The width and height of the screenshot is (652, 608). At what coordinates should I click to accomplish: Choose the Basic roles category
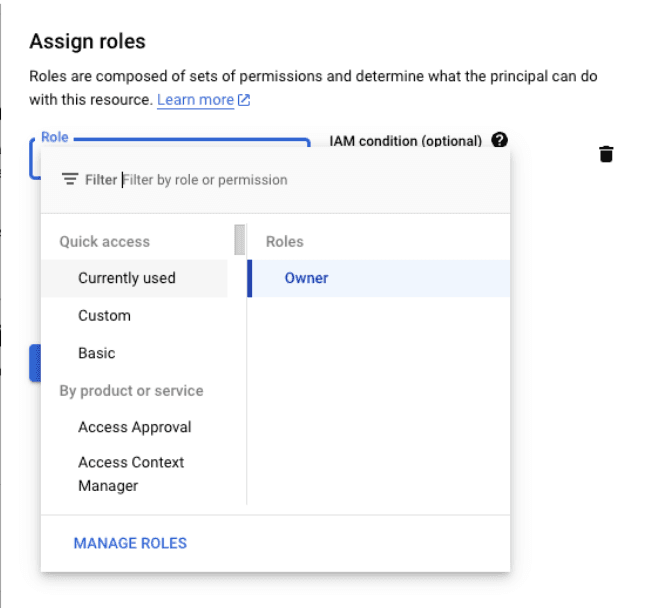pos(97,353)
